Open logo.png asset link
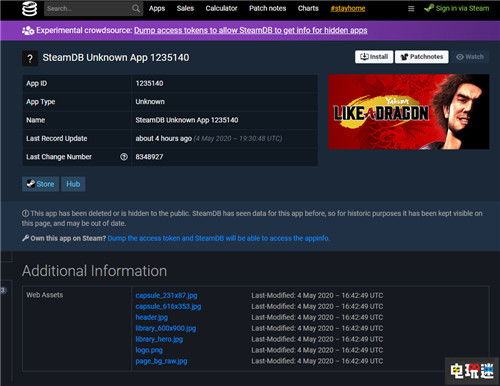The height and width of the screenshot is (386, 500). (x=149, y=350)
